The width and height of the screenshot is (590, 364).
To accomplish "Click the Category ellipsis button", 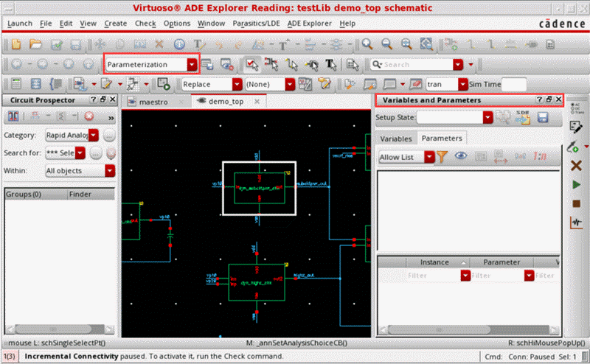I will click(x=108, y=135).
